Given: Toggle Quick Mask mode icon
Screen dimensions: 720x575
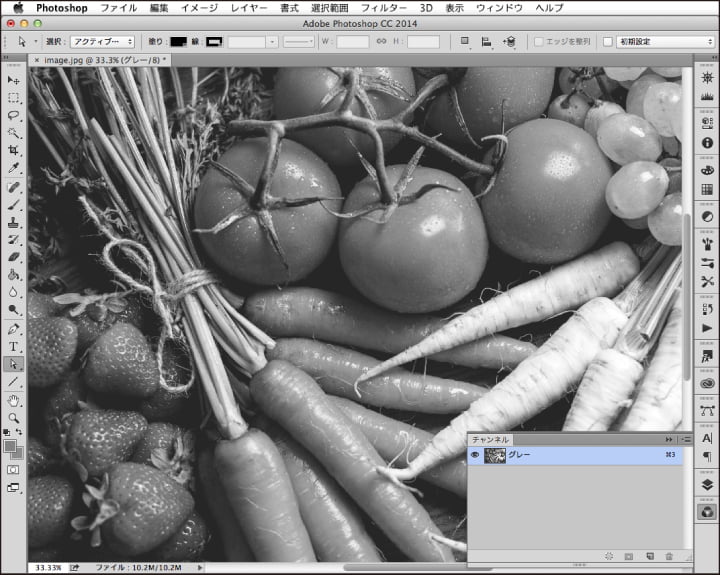Looking at the screenshot, I should [14, 468].
